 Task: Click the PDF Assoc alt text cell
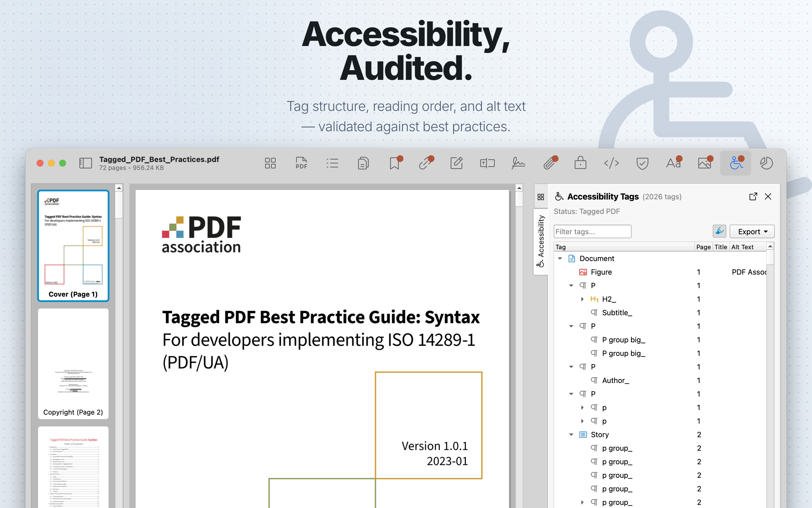[x=749, y=272]
